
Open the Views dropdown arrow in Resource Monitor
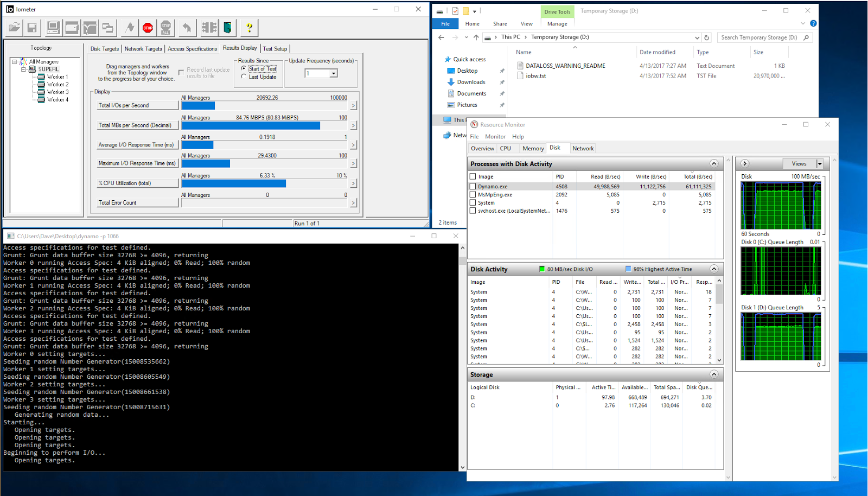tap(820, 163)
